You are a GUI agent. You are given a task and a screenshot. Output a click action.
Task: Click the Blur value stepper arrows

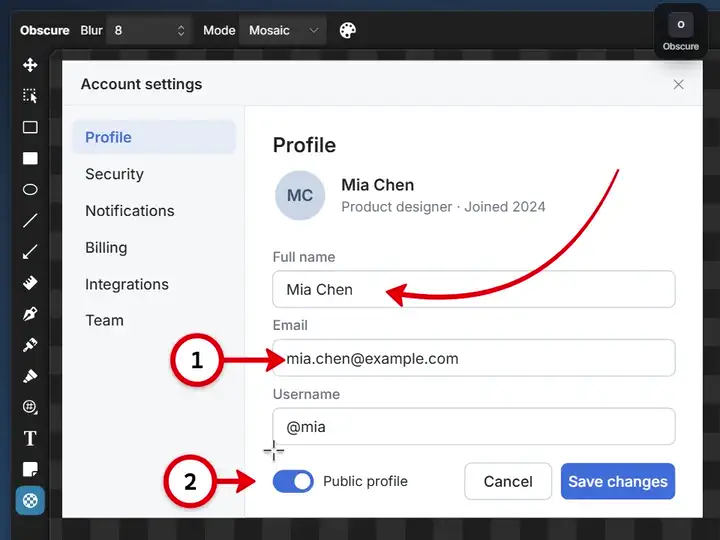click(x=181, y=30)
